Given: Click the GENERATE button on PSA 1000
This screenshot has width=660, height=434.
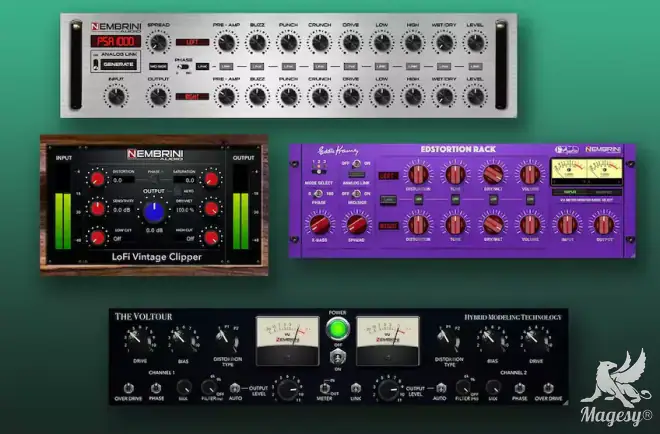Looking at the screenshot, I should 118,64.
